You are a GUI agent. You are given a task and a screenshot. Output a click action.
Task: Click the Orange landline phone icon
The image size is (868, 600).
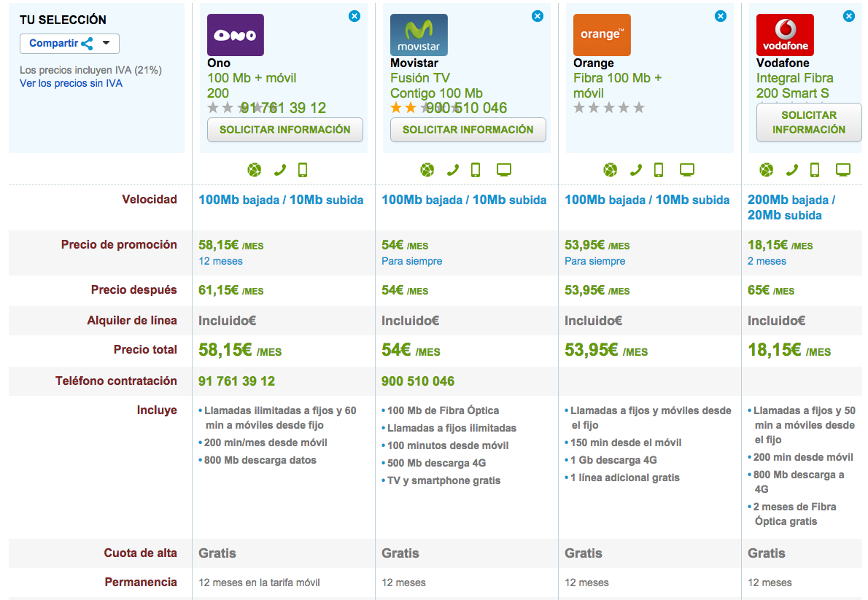coord(636,170)
